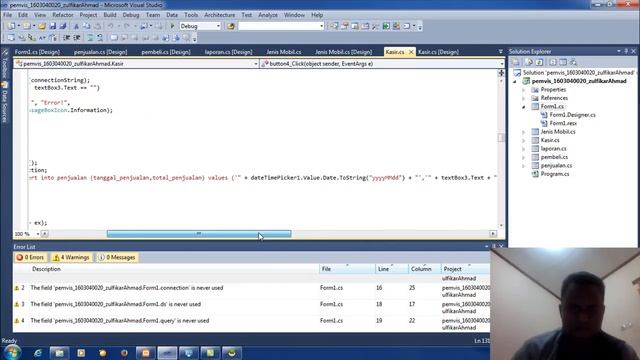640x360 pixels.
Task: Click the Find in Files icon
Action: (x=231, y=26)
